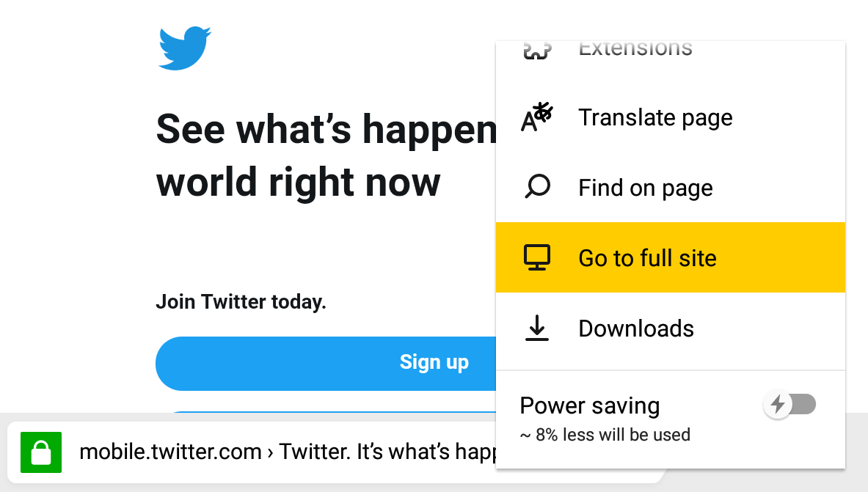Click the Downloads arrow icon
The height and width of the screenshot is (492, 868).
[536, 328]
